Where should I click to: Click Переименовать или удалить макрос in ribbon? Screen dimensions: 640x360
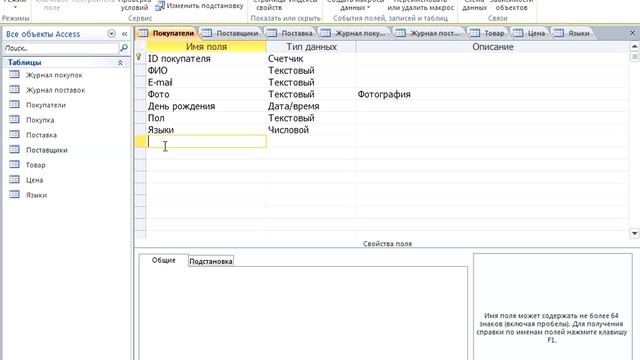420,6
